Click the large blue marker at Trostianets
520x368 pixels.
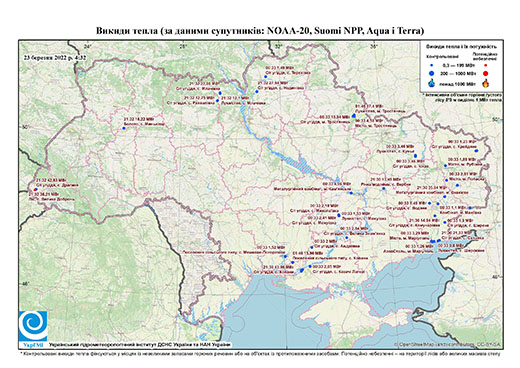point(354,115)
